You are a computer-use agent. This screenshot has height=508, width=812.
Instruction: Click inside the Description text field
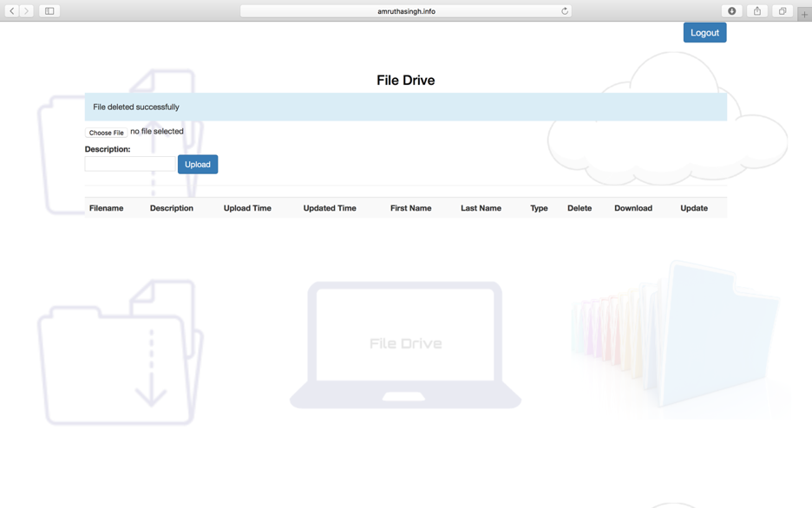(x=130, y=164)
